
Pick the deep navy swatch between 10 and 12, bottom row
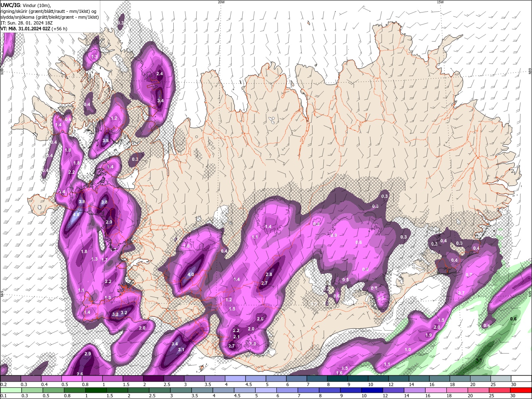(372, 390)
